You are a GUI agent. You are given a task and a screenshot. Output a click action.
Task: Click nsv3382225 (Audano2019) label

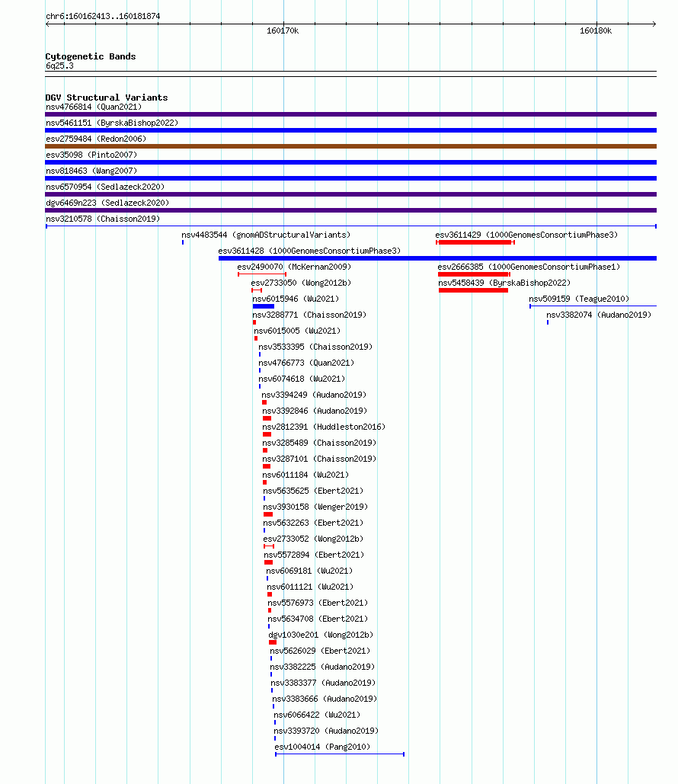322,667
